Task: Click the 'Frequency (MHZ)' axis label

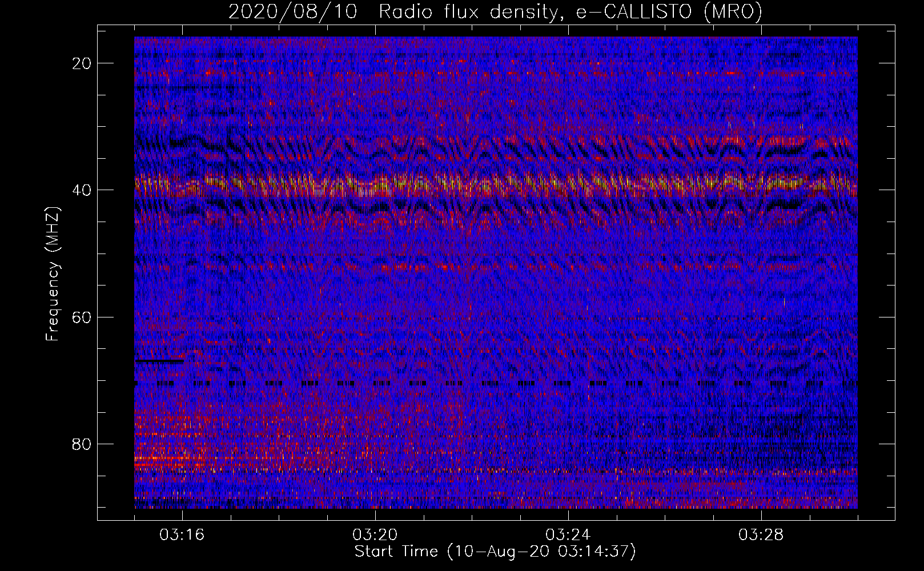Action: tap(53, 275)
